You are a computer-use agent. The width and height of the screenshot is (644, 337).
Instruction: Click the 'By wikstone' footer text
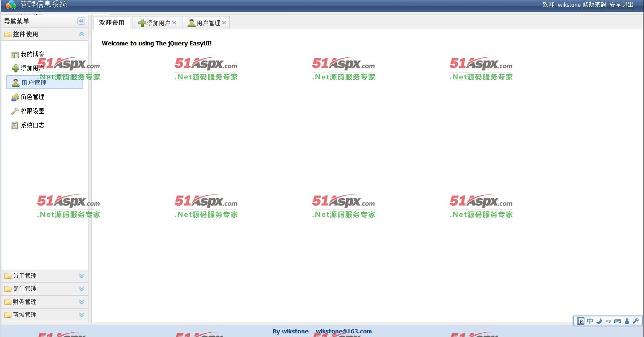pyautogui.click(x=291, y=331)
